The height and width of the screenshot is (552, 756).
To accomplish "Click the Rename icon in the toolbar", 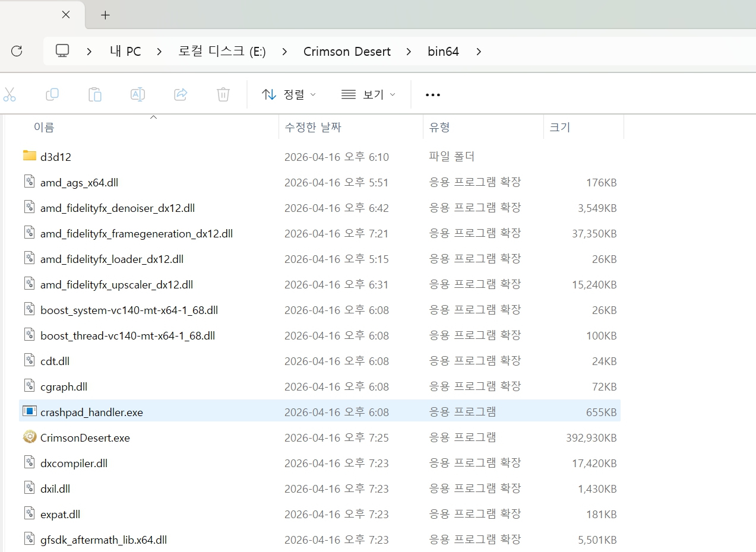I will tap(138, 94).
